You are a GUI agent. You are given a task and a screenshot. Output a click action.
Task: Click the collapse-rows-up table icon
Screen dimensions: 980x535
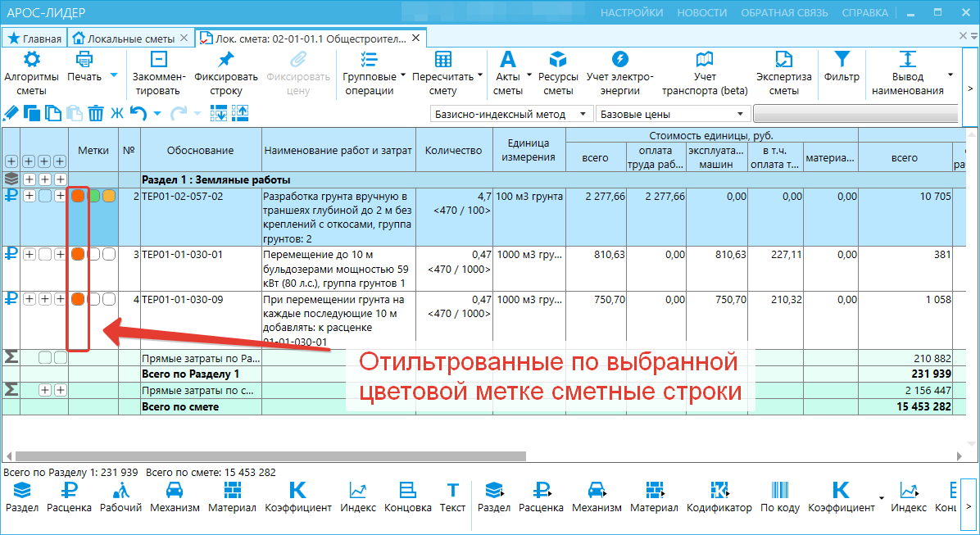tap(240, 113)
